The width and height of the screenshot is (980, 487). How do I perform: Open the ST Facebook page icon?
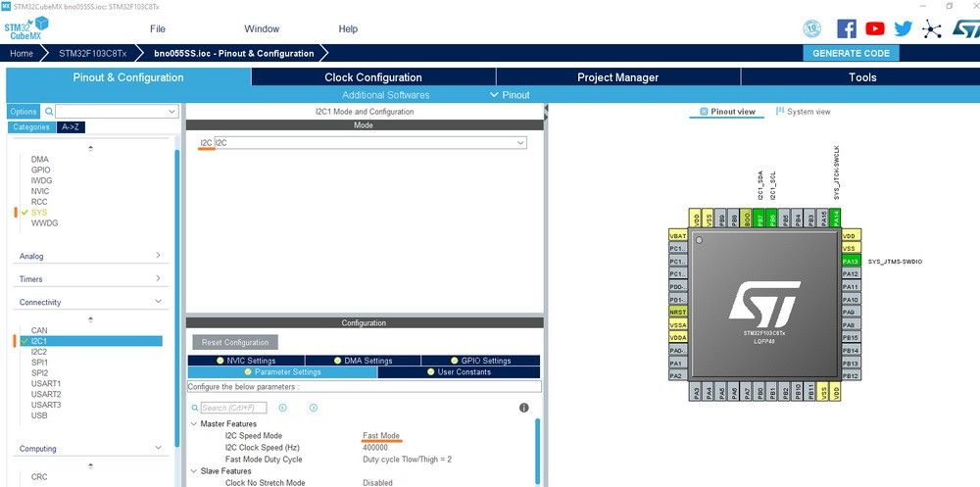847,28
